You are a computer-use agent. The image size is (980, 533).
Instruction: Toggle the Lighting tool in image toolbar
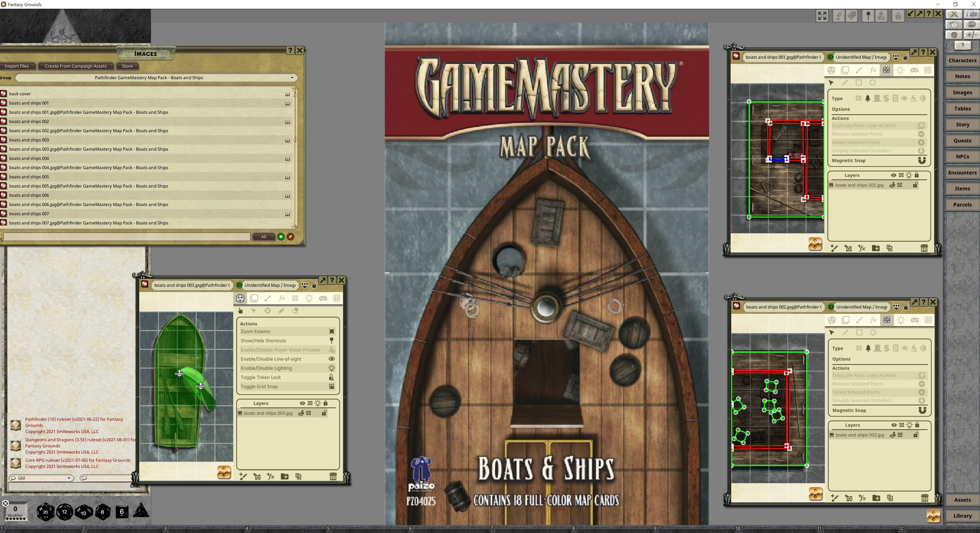[309, 298]
